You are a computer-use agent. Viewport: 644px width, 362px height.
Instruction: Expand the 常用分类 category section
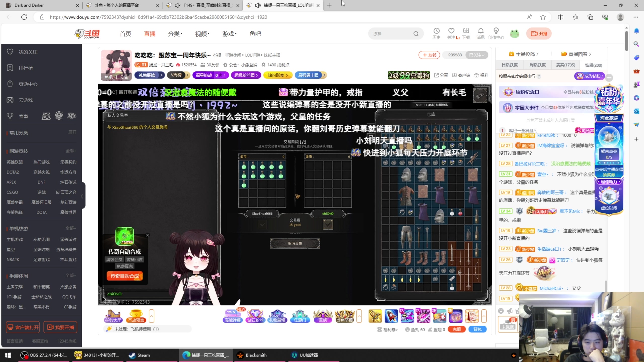(72, 132)
